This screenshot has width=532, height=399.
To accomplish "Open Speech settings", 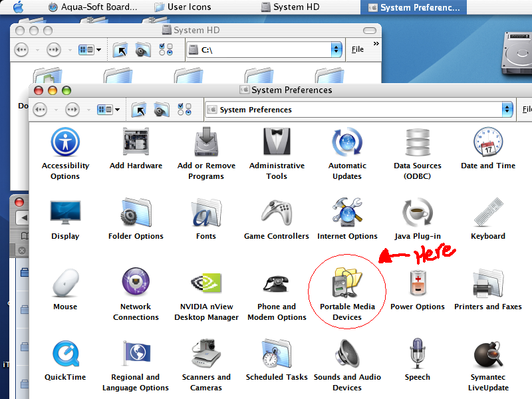I will pos(418,360).
